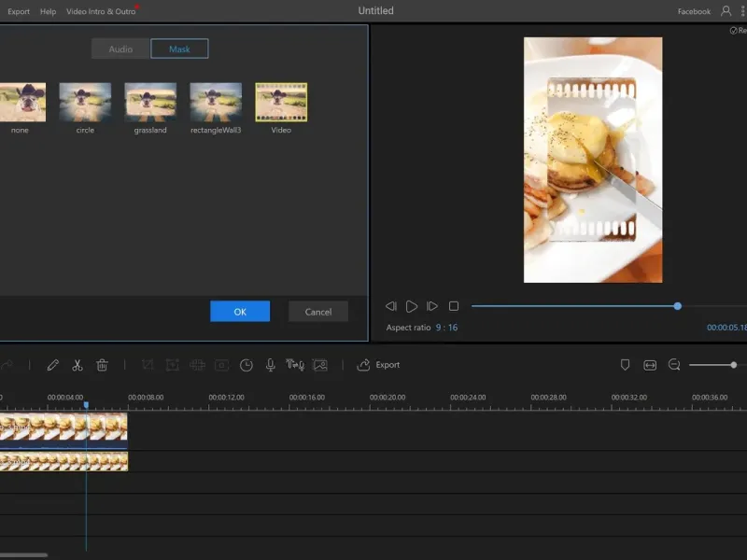Confirm mask with OK button
Viewport: 747px width, 560px height.
[240, 312]
